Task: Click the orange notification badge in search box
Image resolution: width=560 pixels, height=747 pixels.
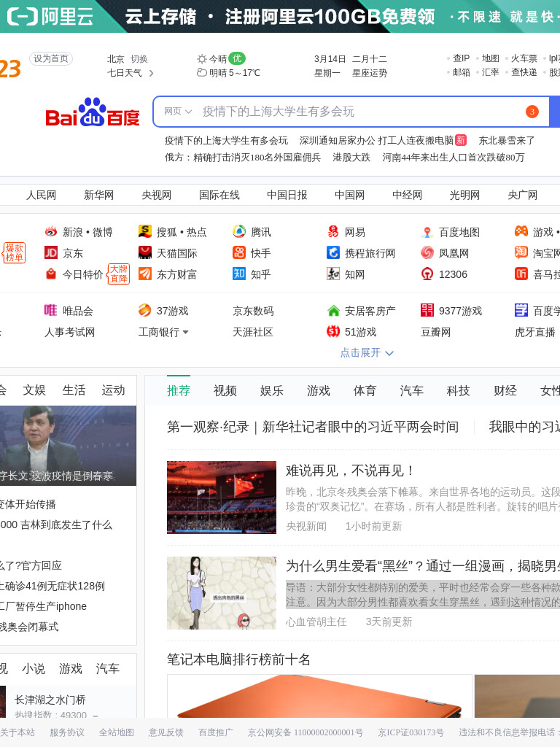Action: (x=532, y=112)
